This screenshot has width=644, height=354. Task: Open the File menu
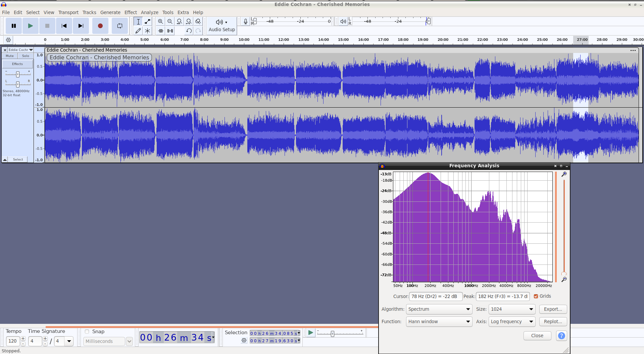pos(6,12)
